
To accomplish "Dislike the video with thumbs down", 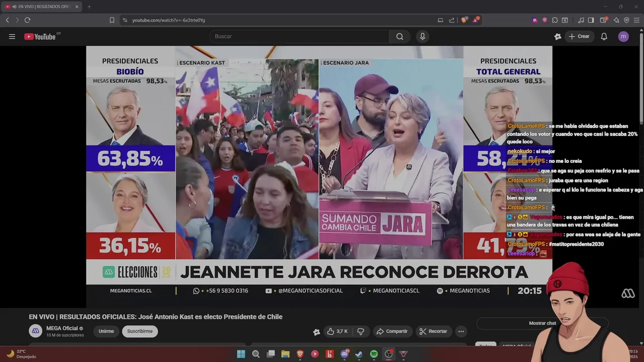I will (x=361, y=331).
